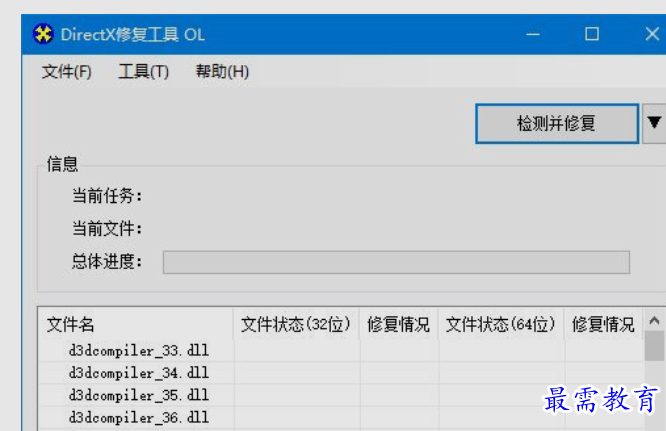
Task: Click the 修复情况 header after 文件状态(32位)
Action: 399,324
